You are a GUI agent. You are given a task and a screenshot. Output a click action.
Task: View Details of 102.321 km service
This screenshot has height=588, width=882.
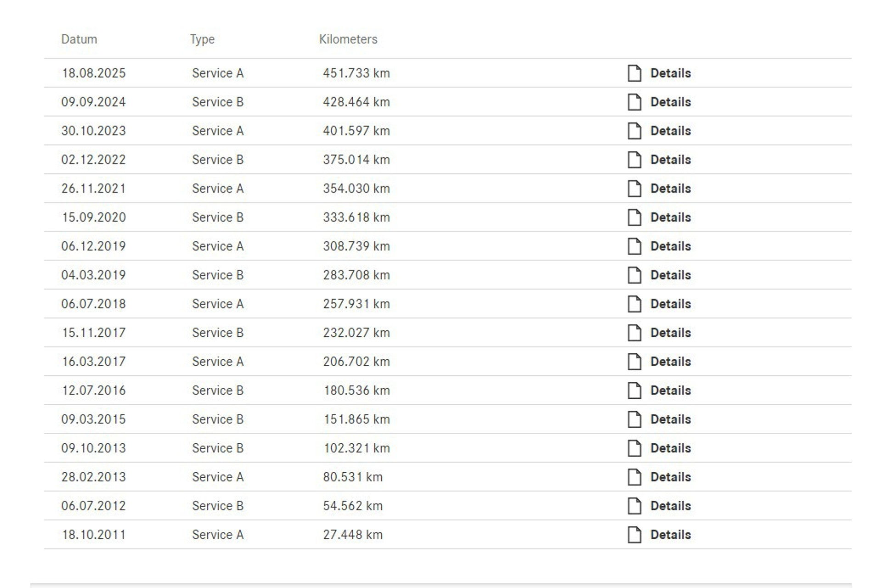tap(670, 448)
